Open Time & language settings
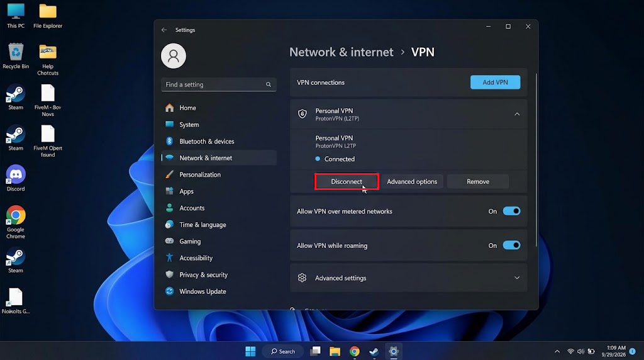This screenshot has height=360, width=644. (219, 225)
